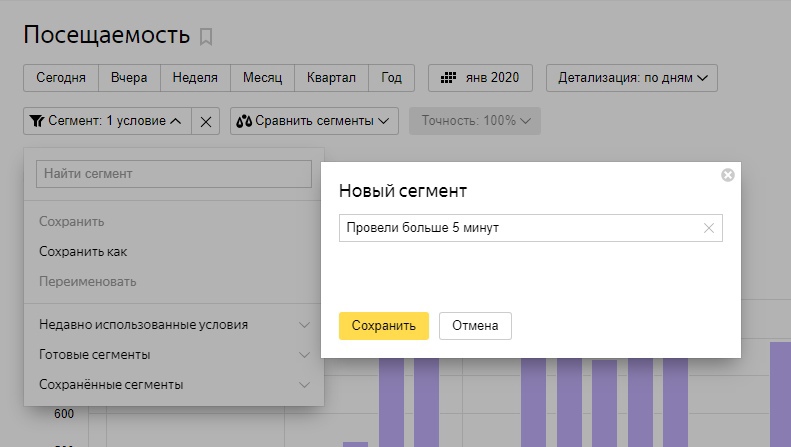791x447 pixels.
Task: Switch period to Неделя
Action: [195, 78]
